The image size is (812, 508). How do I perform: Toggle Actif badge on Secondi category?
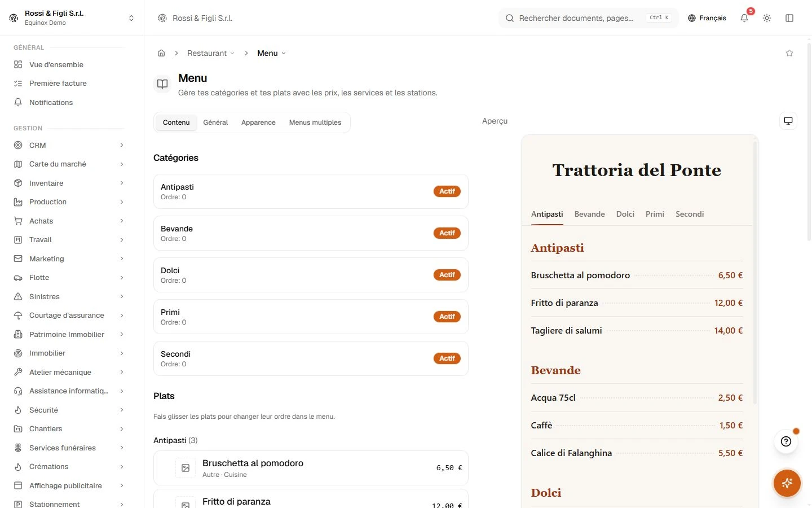[x=447, y=358]
